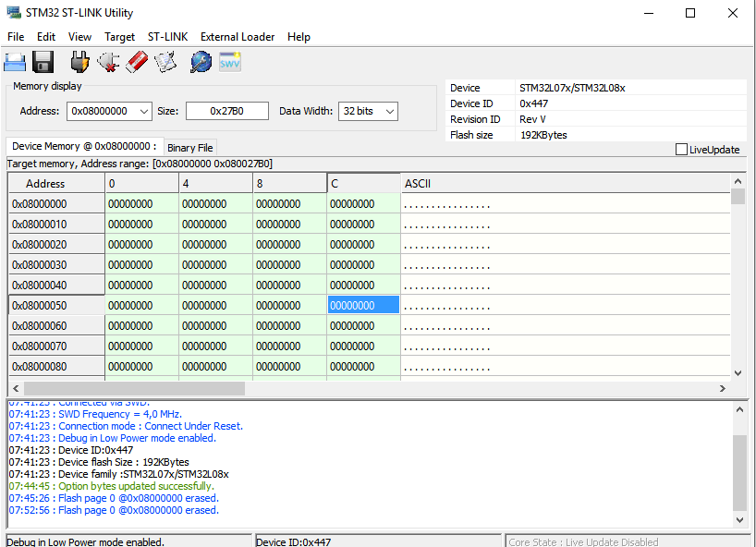
Task: Click the memory table scroll down arrow
Action: [738, 373]
